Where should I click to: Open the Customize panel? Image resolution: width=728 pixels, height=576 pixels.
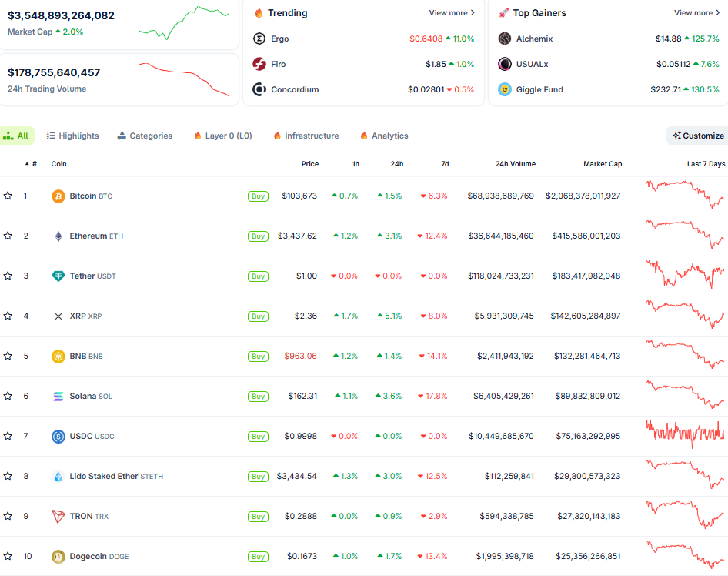tap(696, 136)
